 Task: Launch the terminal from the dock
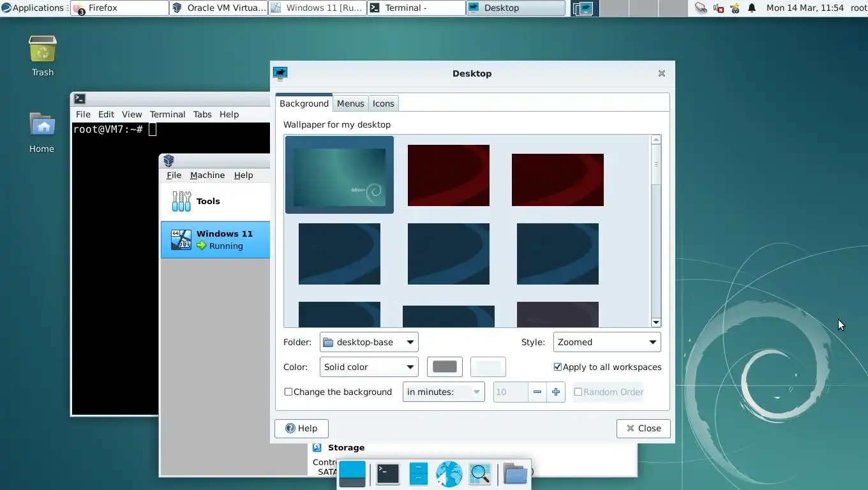click(387, 473)
